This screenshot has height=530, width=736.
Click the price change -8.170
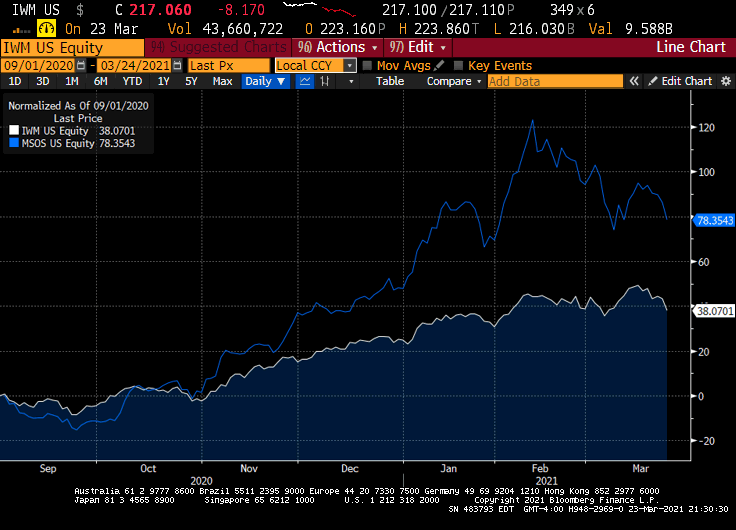241,9
